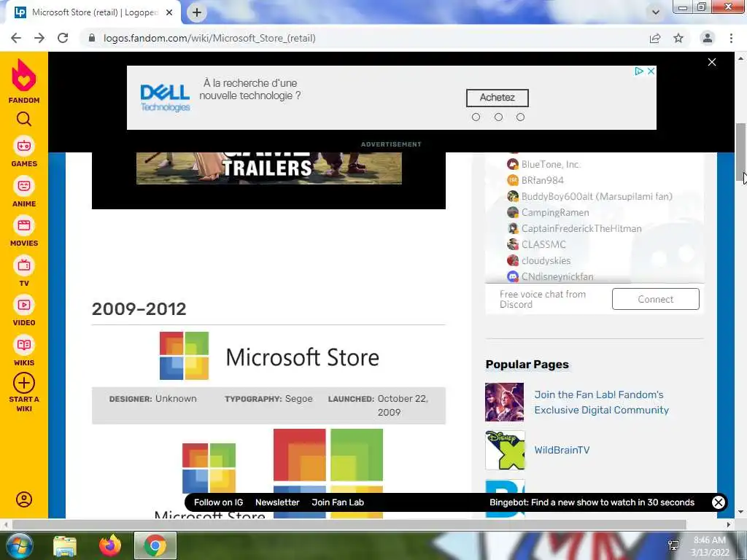Click the Start a Wiki plus icon
The image size is (747, 560).
24,383
